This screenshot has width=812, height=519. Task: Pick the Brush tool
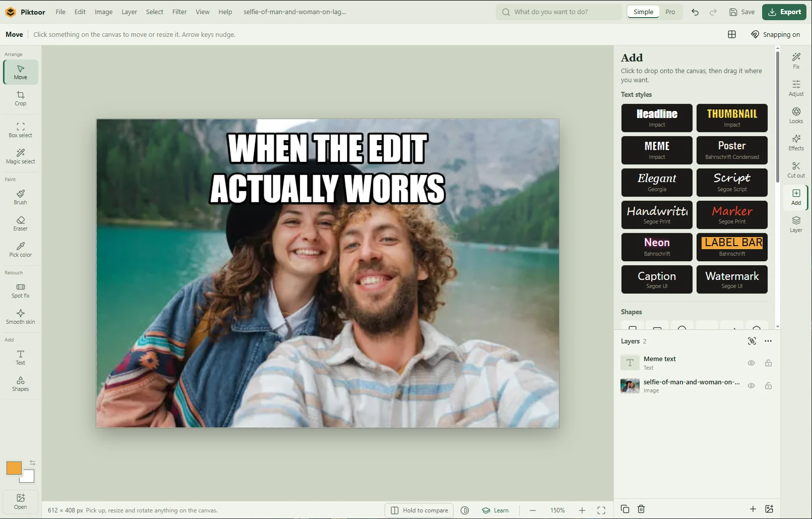(21, 197)
